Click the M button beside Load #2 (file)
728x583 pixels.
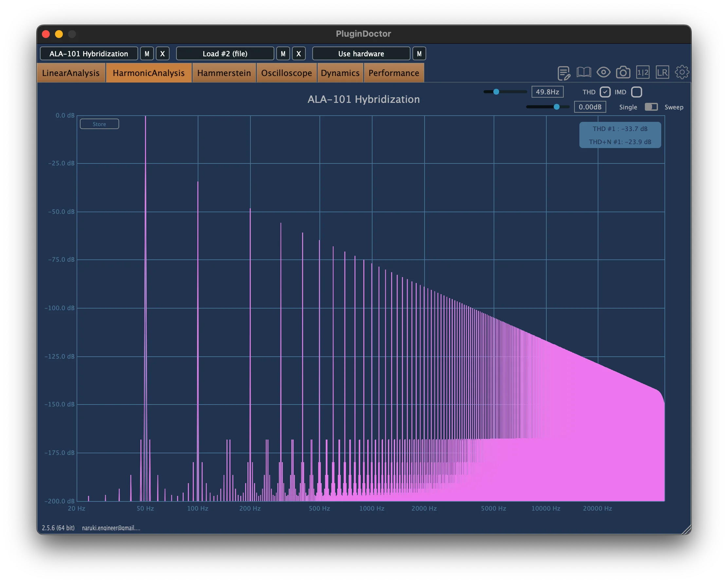[283, 54]
